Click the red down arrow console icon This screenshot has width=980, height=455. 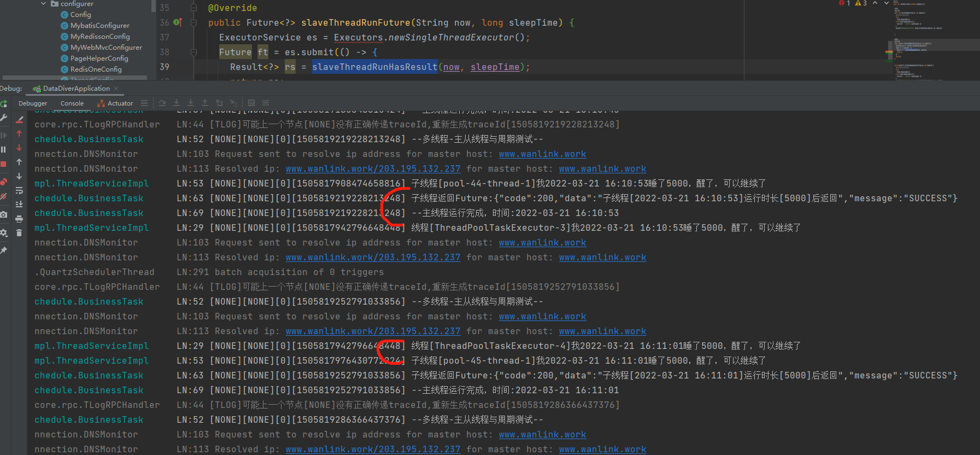coord(19,148)
